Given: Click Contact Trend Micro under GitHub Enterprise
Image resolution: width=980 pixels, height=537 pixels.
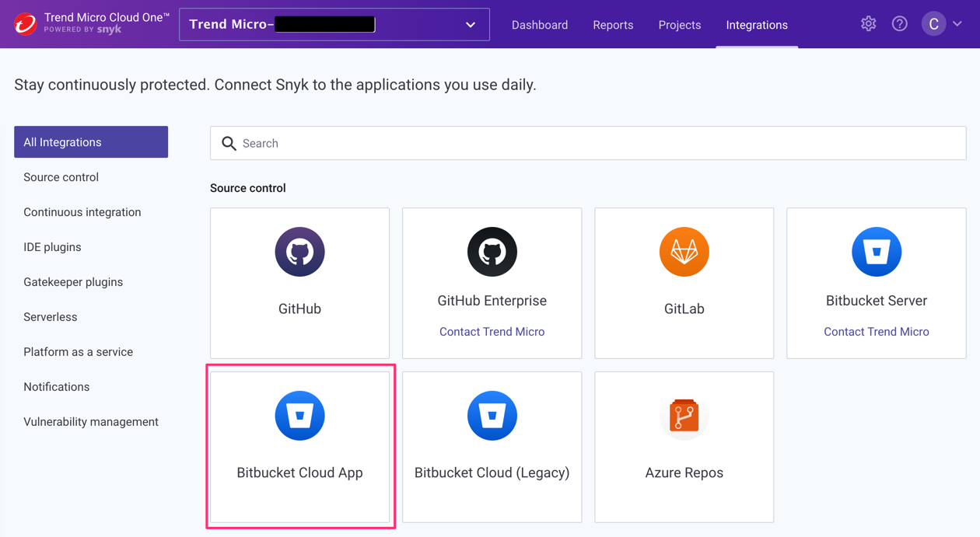Looking at the screenshot, I should tap(492, 332).
